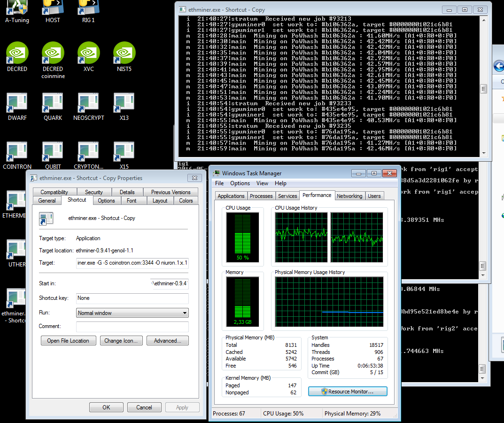Click the Open File Location button
Screen dimensions: 504x423
point(68,341)
